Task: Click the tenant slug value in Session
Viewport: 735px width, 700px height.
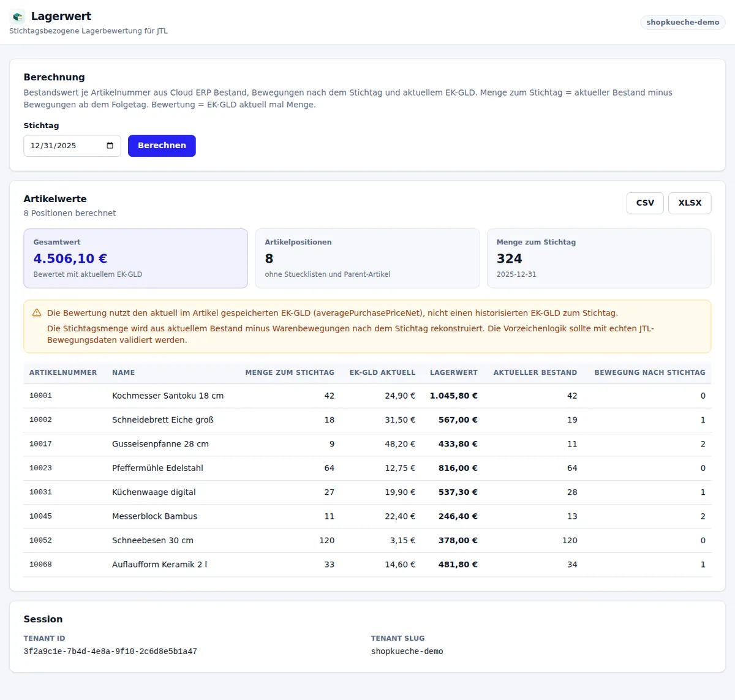Action: pyautogui.click(x=407, y=652)
